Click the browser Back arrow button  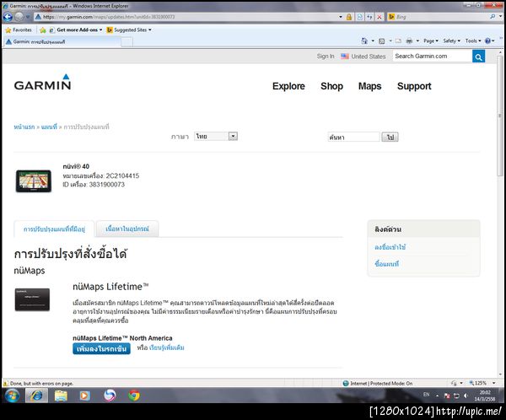(8, 17)
